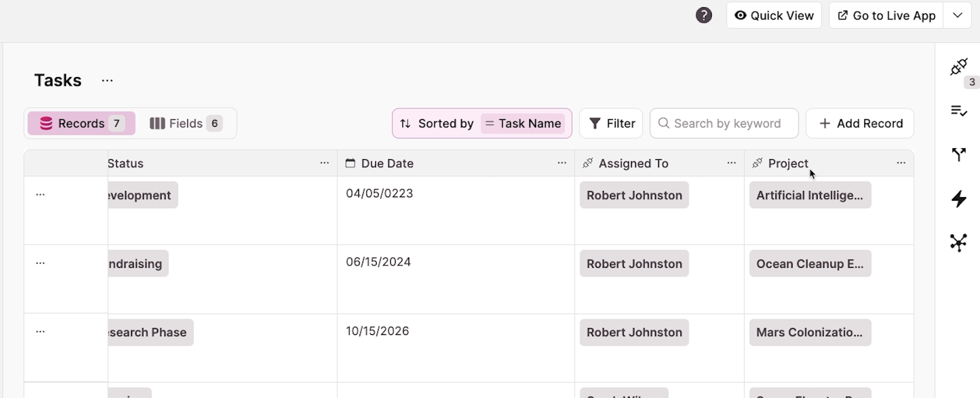Click the search magnifier icon
Screen dimensions: 980x398
[663, 123]
